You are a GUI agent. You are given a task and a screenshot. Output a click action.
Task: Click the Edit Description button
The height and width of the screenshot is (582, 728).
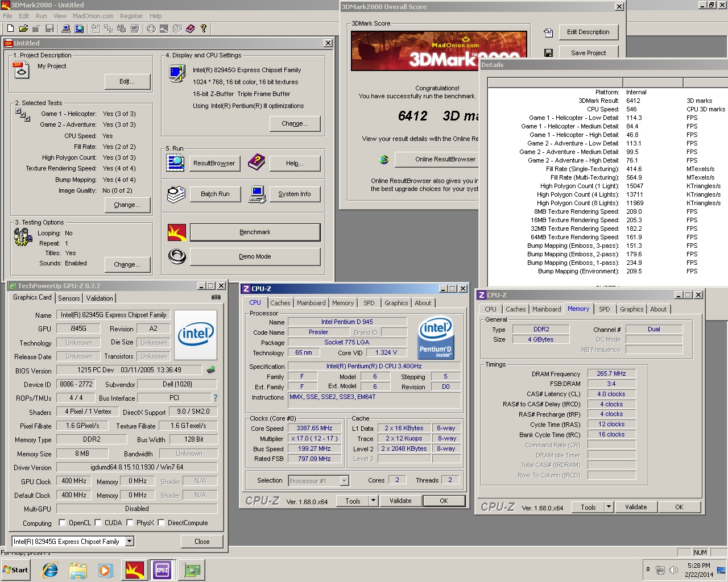pyautogui.click(x=588, y=32)
